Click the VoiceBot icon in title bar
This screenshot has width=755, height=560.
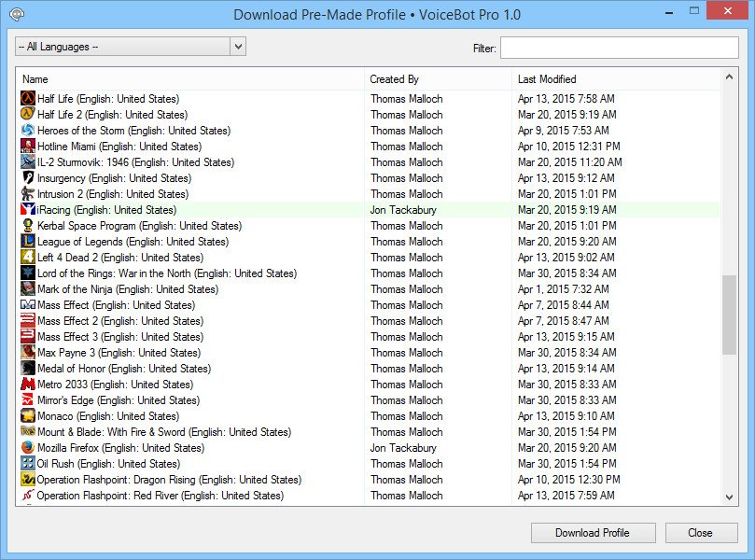click(16, 14)
